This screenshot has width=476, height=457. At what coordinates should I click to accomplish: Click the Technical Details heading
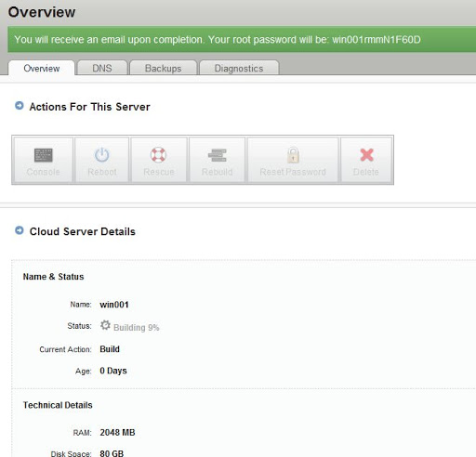click(58, 405)
